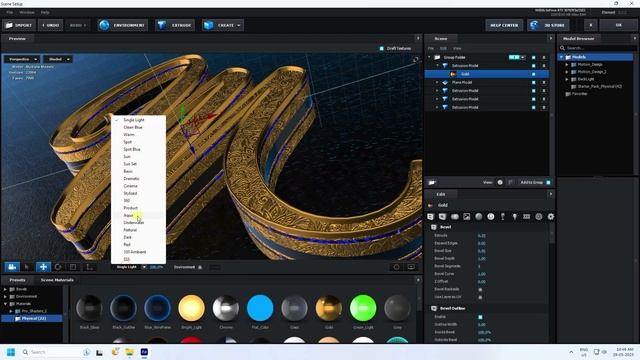Viewport: 640px width, 360px height.
Task: Open the first icon tab in Edit panel
Action: [430, 217]
